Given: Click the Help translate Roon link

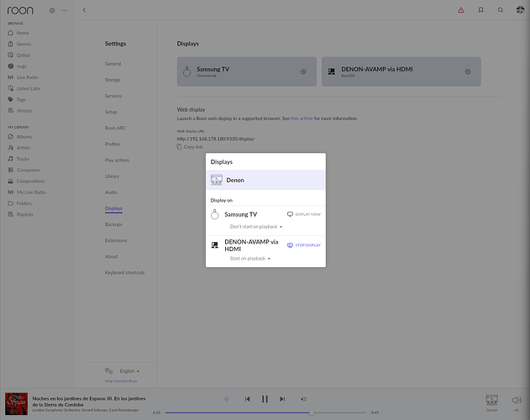Looking at the screenshot, I should click(x=121, y=381).
